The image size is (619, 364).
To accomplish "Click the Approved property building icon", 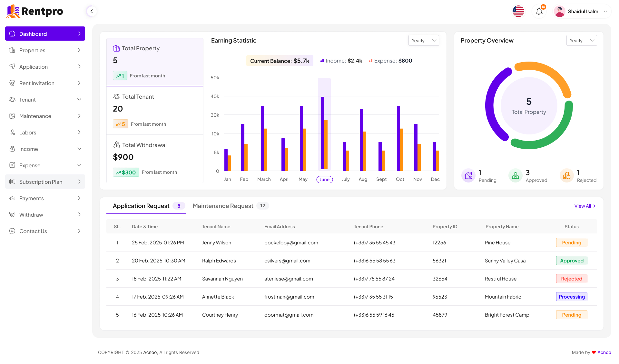I will pos(516,176).
